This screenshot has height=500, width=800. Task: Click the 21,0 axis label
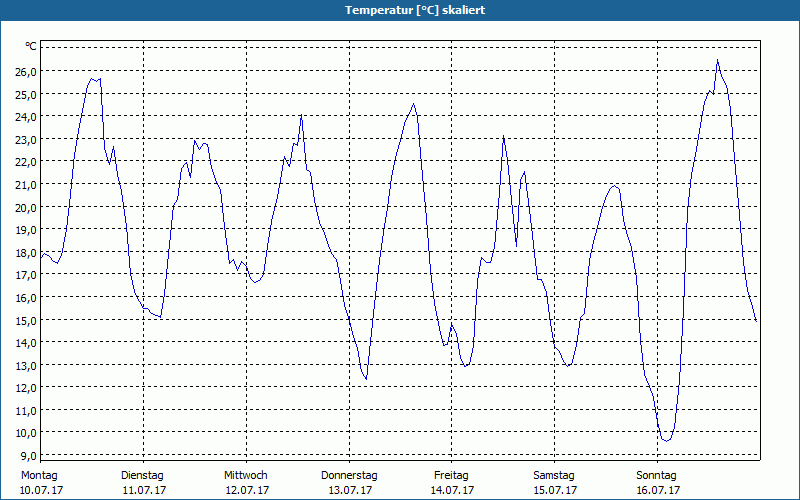click(x=27, y=185)
